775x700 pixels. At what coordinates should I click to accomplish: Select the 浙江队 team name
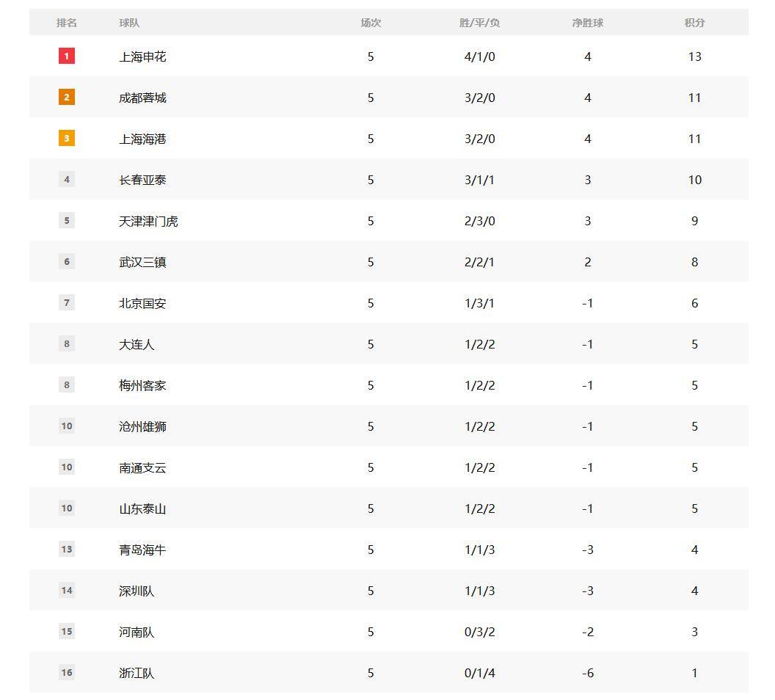pyautogui.click(x=137, y=674)
